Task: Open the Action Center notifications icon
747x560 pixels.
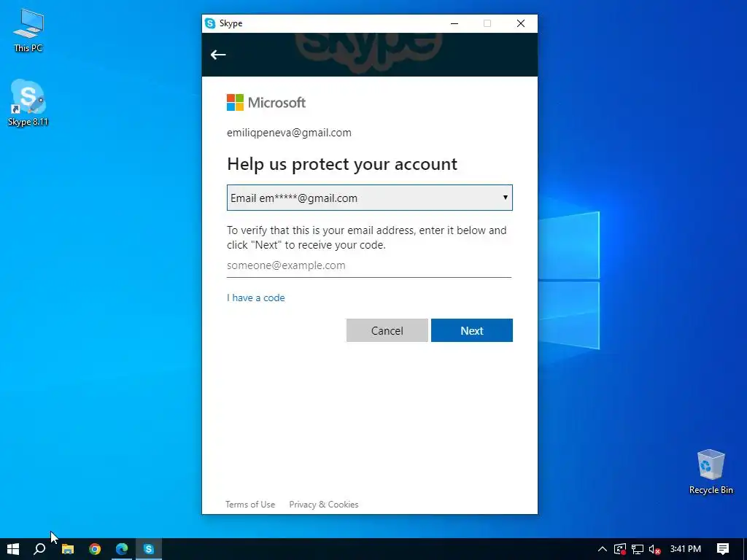Action: [x=723, y=549]
